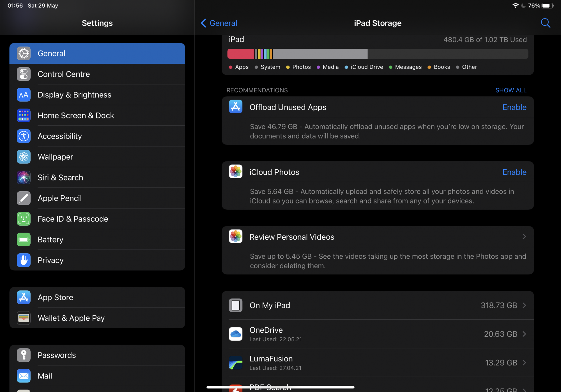Viewport: 561px width, 392px height.
Task: Tap the Apple Pencil icon
Action: (24, 198)
